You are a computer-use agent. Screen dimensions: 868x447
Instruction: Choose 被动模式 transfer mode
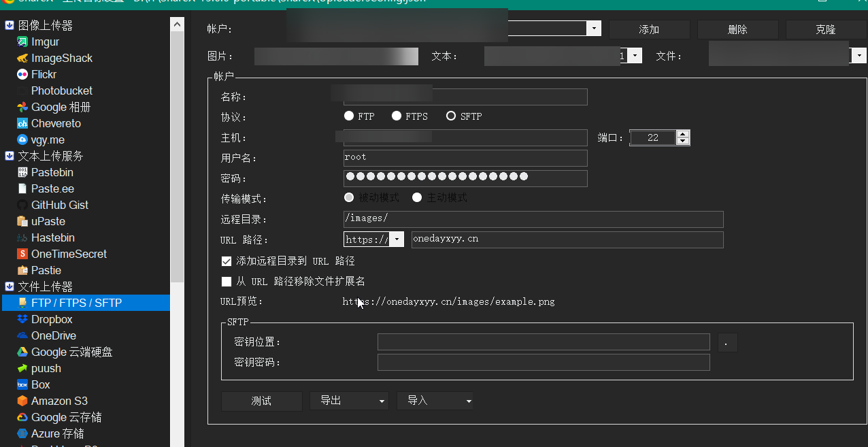point(350,198)
